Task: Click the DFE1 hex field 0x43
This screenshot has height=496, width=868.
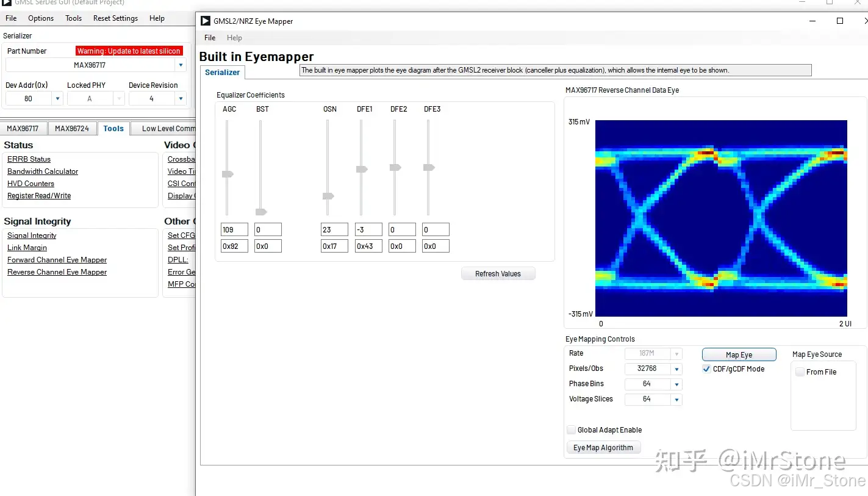Action: click(368, 246)
